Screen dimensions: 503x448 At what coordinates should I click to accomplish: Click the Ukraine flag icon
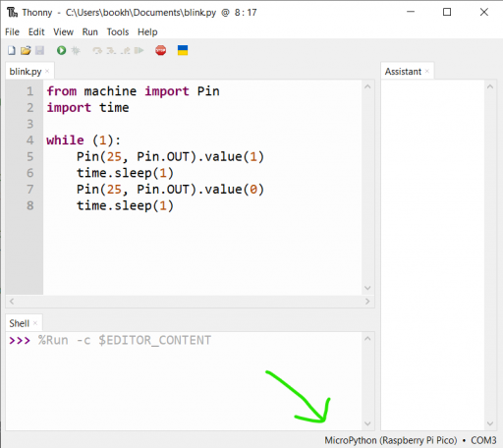tap(183, 50)
